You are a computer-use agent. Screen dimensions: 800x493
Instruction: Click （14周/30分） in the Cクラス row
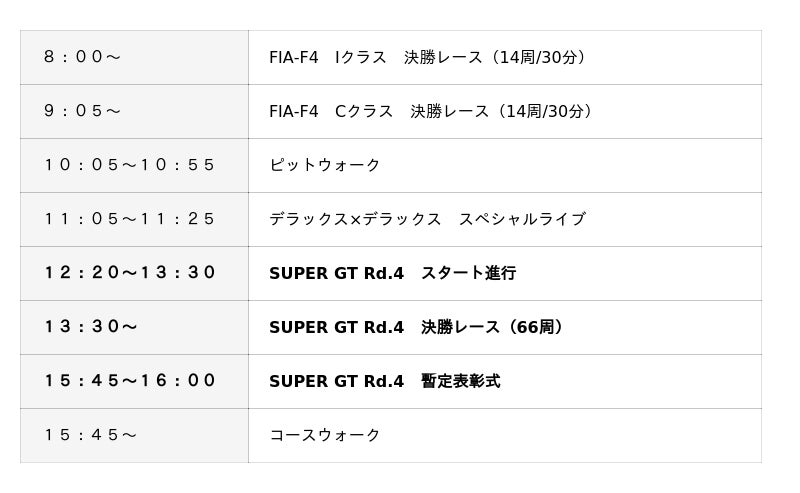[x=543, y=111]
